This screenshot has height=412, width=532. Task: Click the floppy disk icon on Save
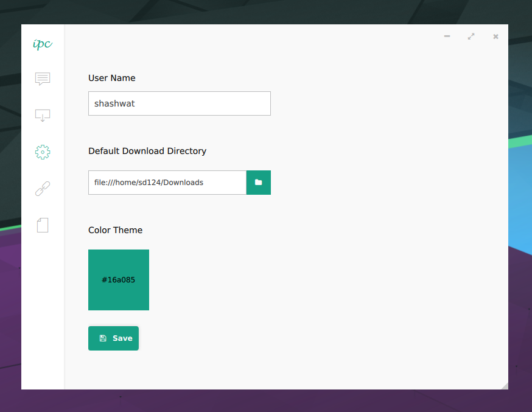tap(103, 338)
